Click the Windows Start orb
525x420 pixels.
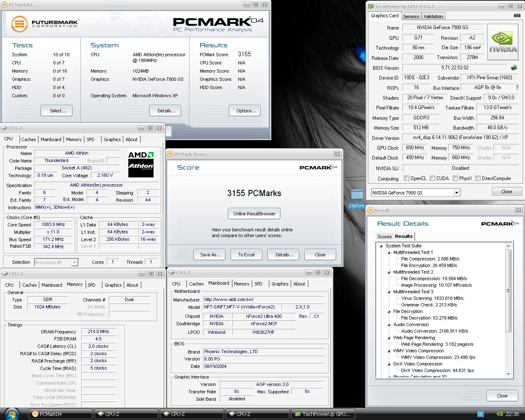(x=11, y=413)
